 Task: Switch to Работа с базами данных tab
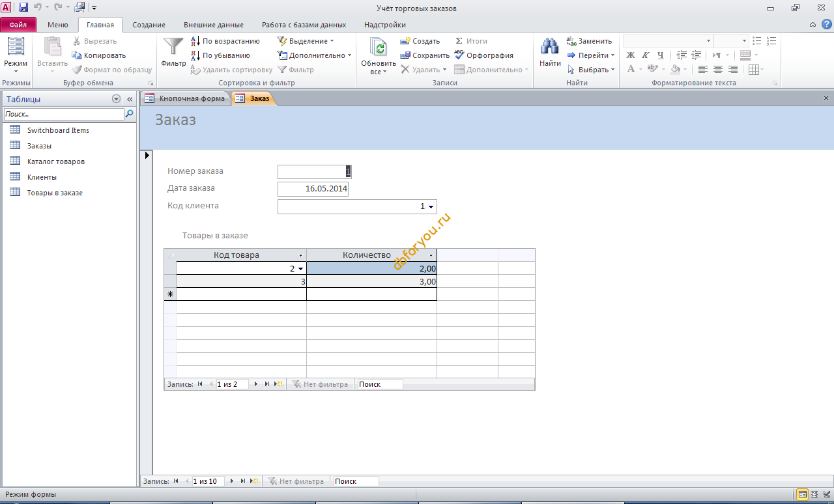[304, 25]
